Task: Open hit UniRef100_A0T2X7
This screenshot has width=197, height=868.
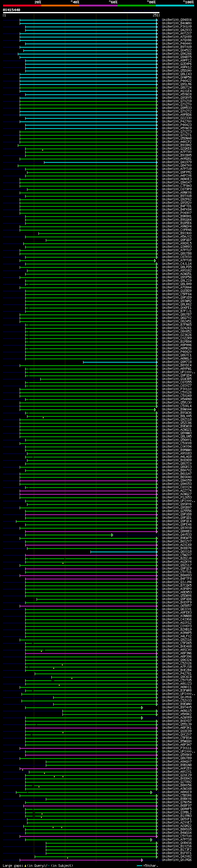Action: click(177, 33)
